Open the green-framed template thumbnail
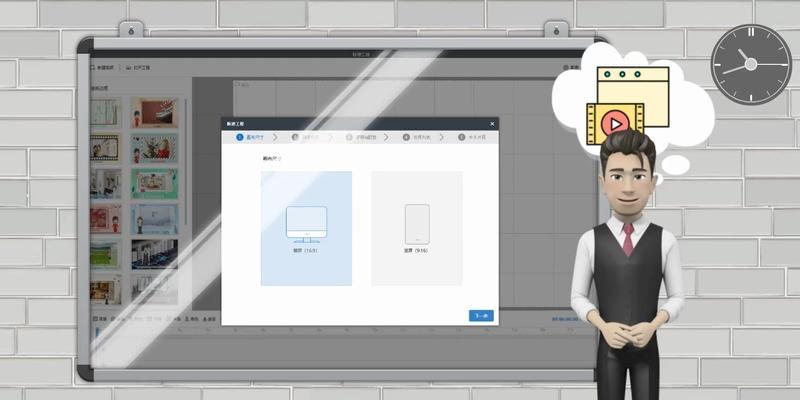The height and width of the screenshot is (400, 800). [154, 184]
